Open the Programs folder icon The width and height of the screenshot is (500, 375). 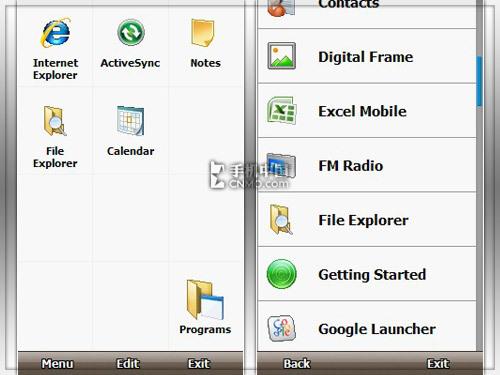[x=205, y=299]
